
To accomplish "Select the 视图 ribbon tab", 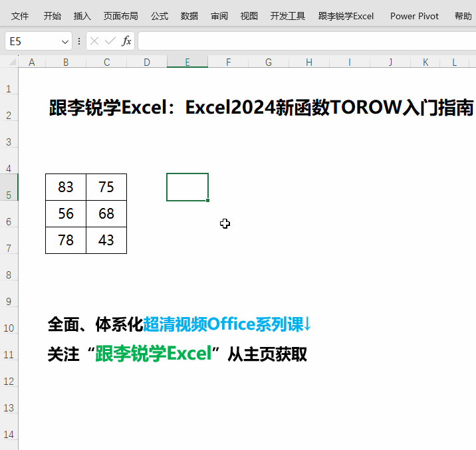I will [249, 16].
